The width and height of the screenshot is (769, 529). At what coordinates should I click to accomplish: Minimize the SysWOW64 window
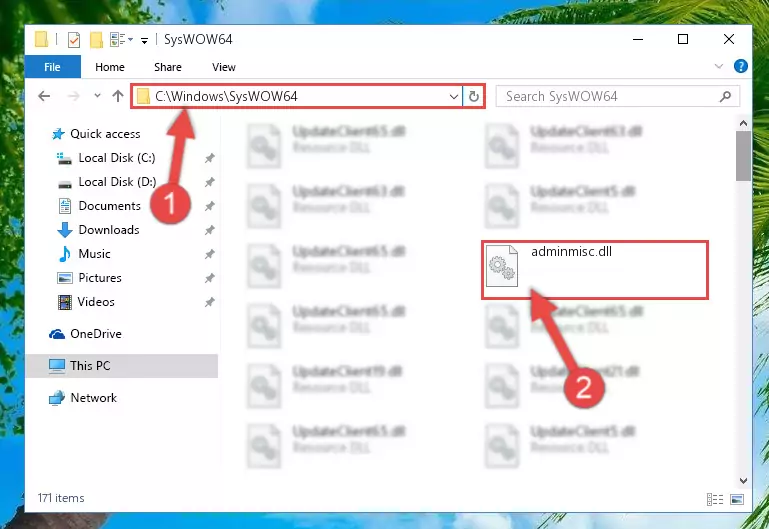click(x=638, y=39)
